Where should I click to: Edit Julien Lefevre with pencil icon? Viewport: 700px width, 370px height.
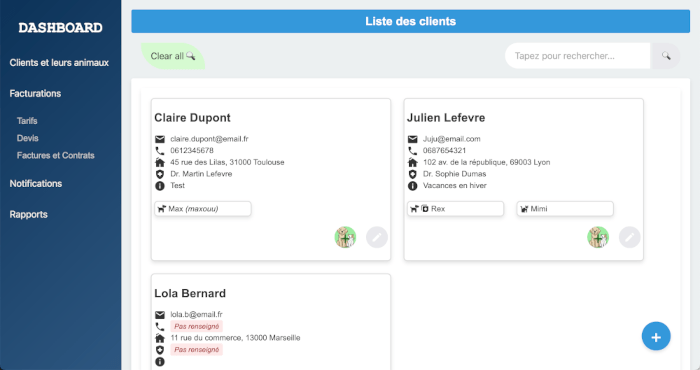point(629,237)
